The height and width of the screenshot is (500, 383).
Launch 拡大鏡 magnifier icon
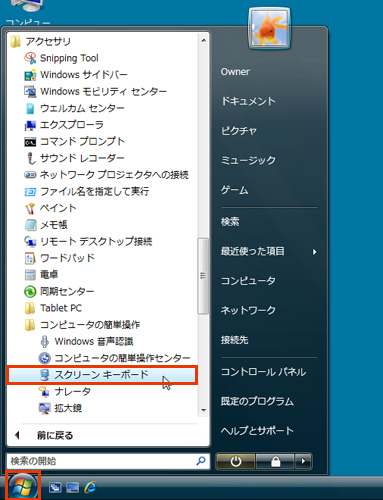click(44, 408)
